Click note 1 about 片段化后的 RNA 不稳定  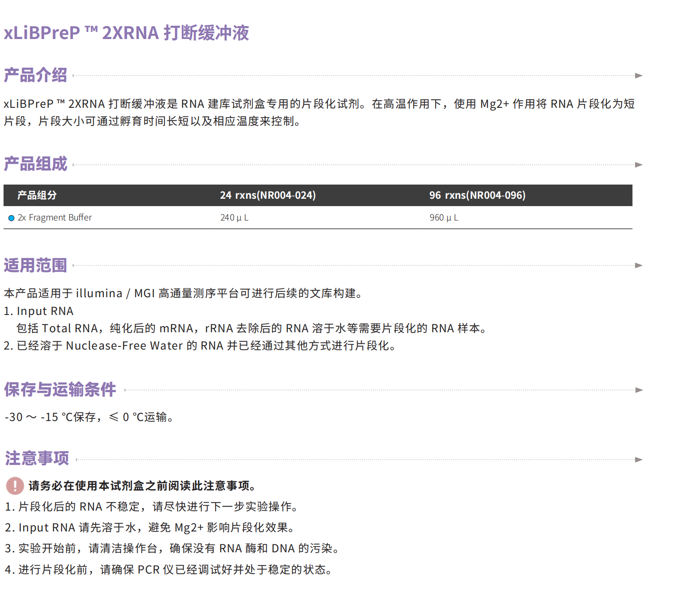152,507
